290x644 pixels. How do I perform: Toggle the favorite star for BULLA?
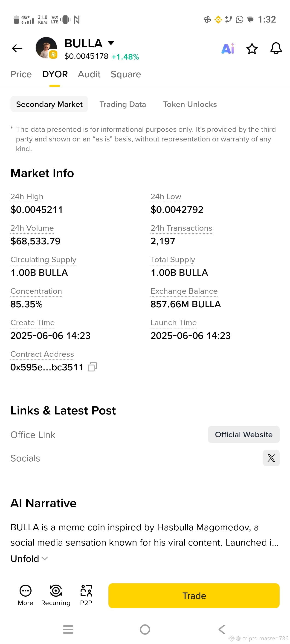pyautogui.click(x=252, y=49)
